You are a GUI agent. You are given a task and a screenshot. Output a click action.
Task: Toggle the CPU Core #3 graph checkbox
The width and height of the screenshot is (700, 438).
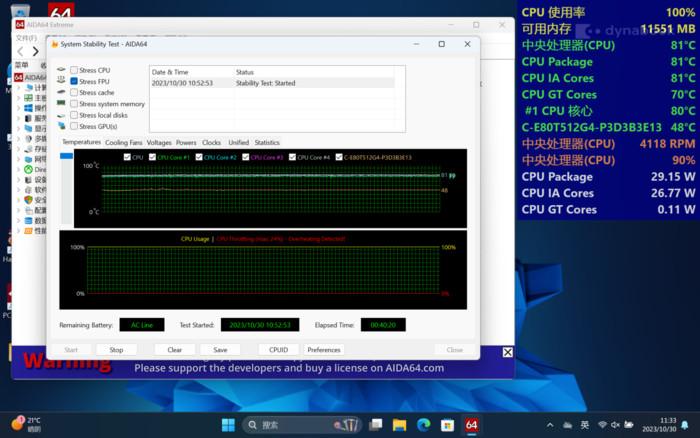click(x=246, y=157)
